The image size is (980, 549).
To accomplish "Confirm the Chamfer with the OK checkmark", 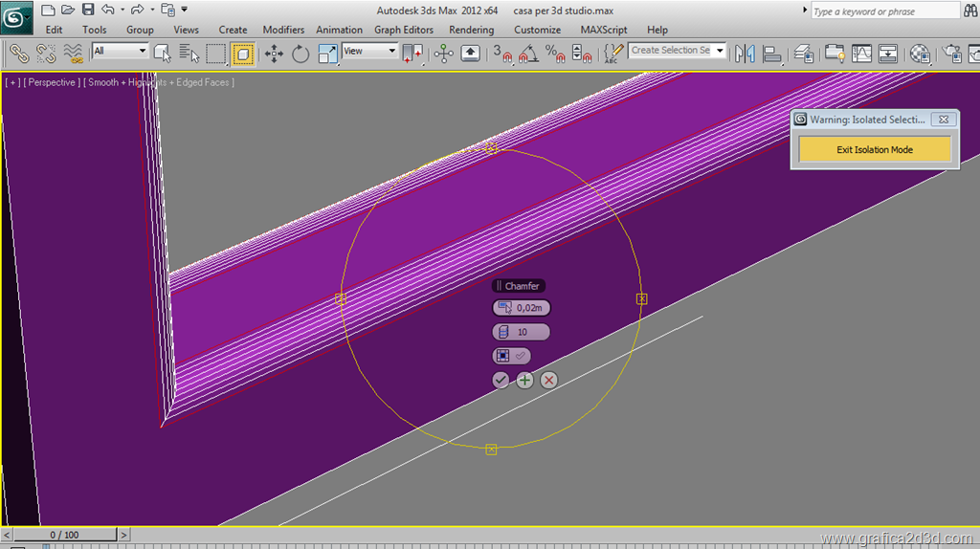I will point(501,381).
